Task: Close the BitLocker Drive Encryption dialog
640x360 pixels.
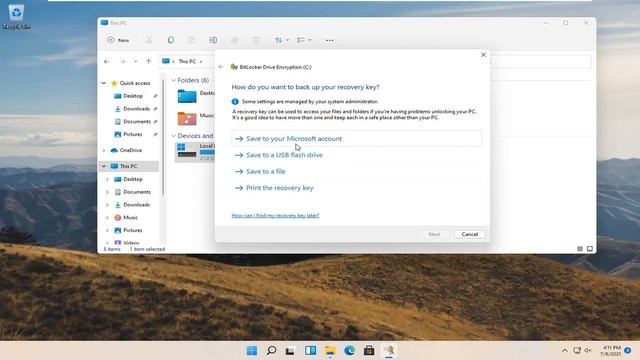Action: (483, 55)
